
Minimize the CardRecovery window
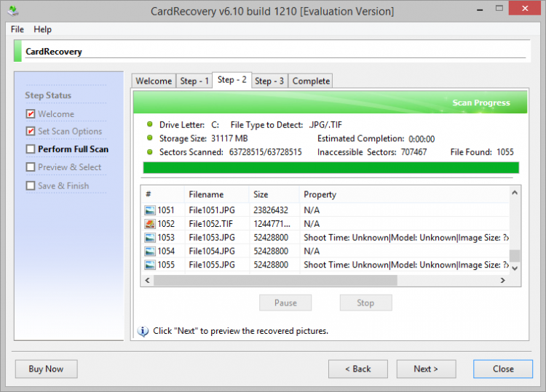[x=480, y=9]
